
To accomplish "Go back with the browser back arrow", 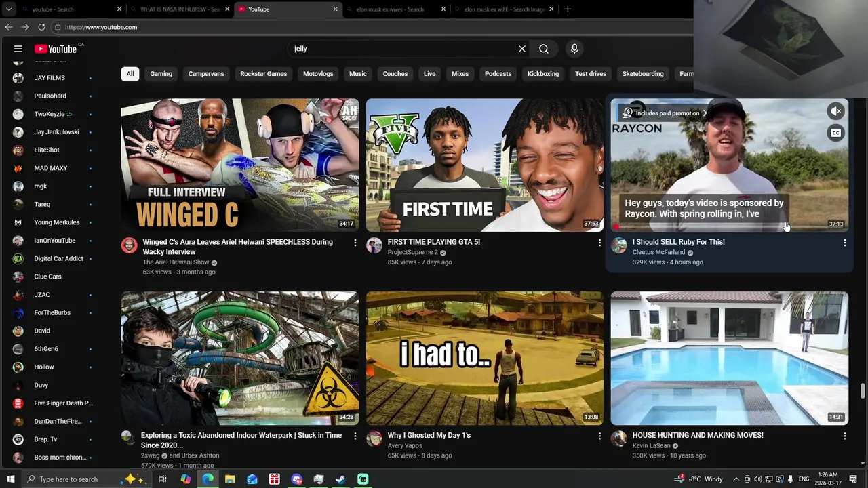I will click(x=9, y=27).
